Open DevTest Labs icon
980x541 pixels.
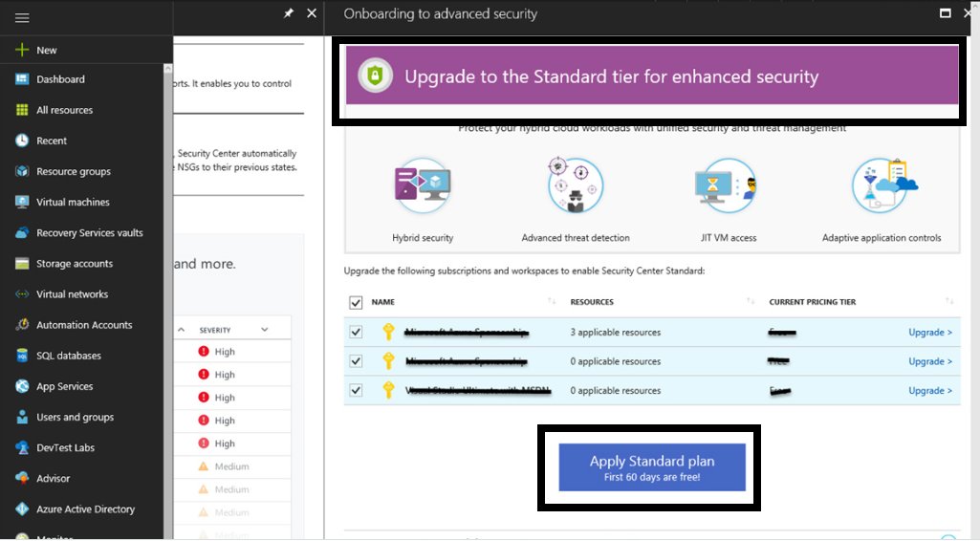click(x=22, y=447)
